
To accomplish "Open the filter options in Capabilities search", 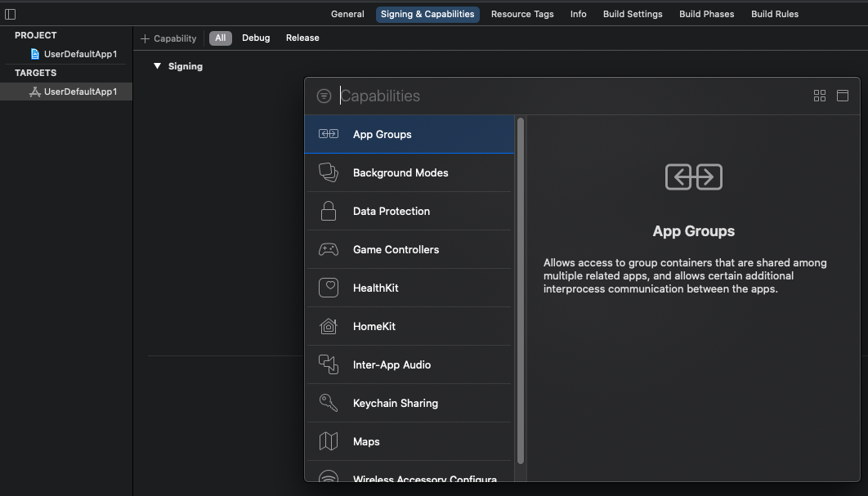I will pyautogui.click(x=324, y=96).
